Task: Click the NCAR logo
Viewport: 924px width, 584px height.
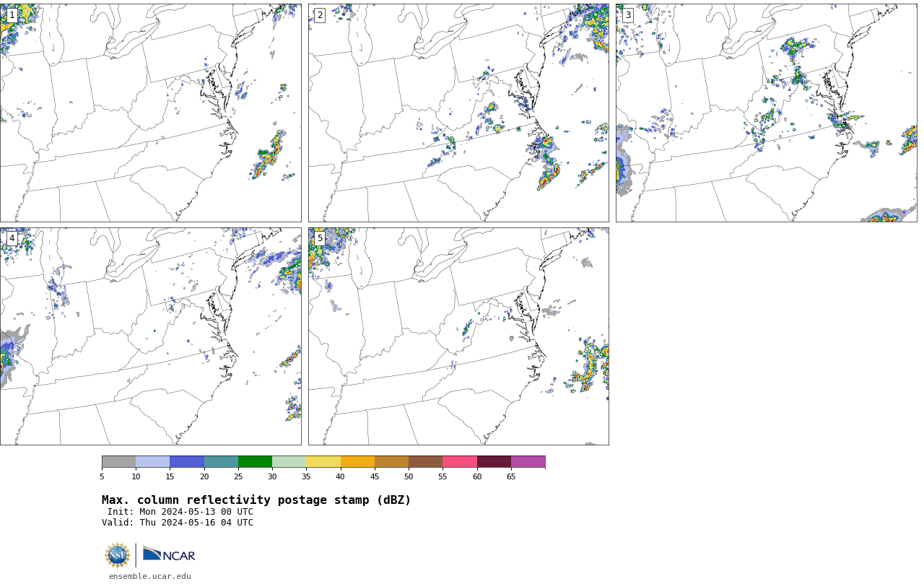Action: pos(169,554)
